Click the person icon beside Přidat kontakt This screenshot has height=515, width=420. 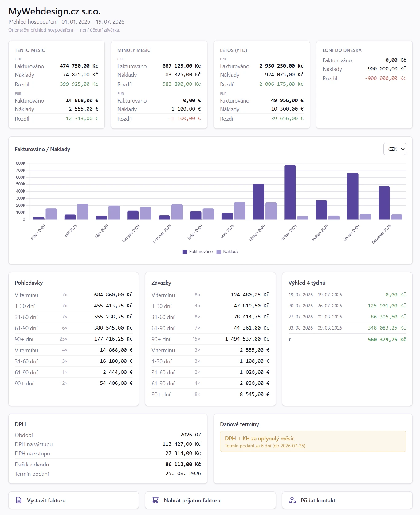(292, 500)
